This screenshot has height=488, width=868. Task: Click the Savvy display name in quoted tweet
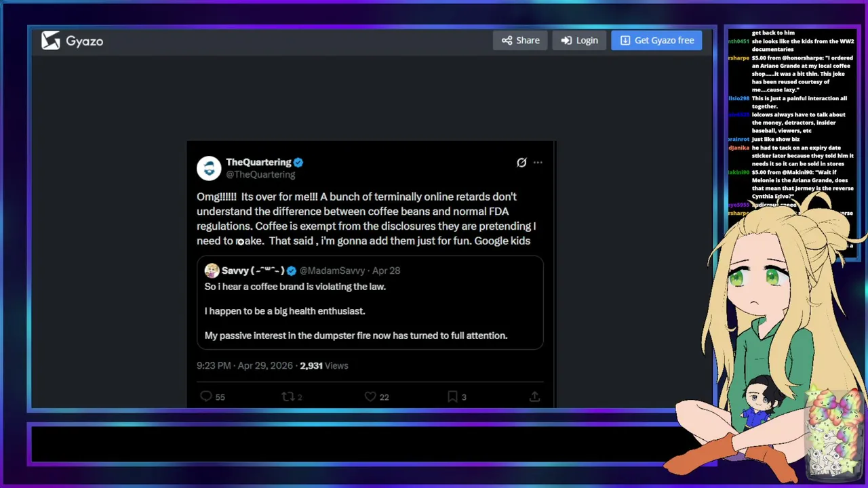tap(253, 270)
